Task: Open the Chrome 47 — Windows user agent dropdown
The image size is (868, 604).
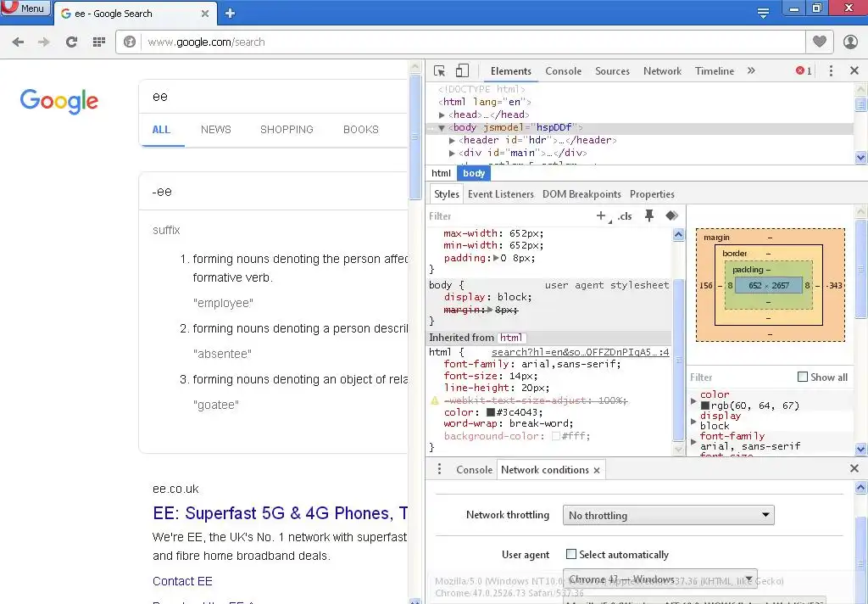Action: click(659, 579)
